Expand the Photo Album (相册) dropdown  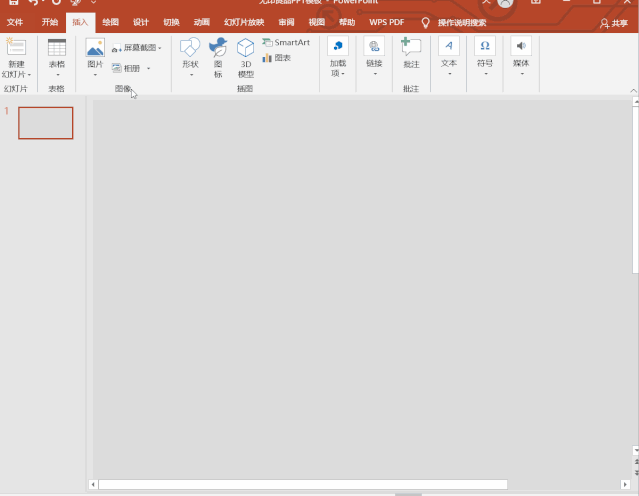pyautogui.click(x=148, y=68)
